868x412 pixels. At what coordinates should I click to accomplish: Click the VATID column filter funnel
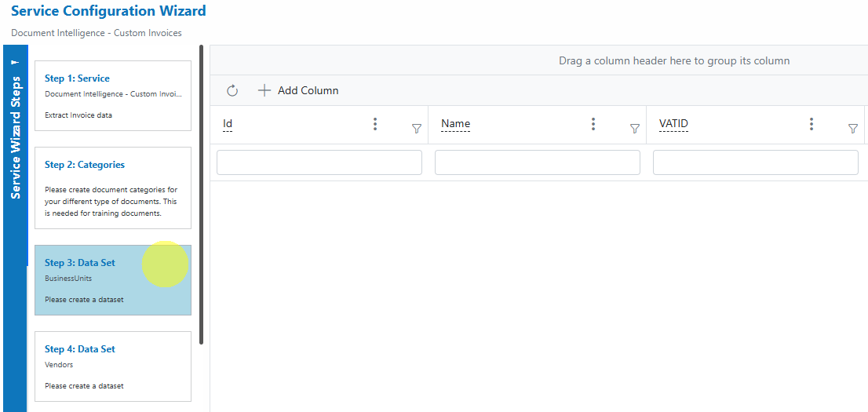pos(853,129)
